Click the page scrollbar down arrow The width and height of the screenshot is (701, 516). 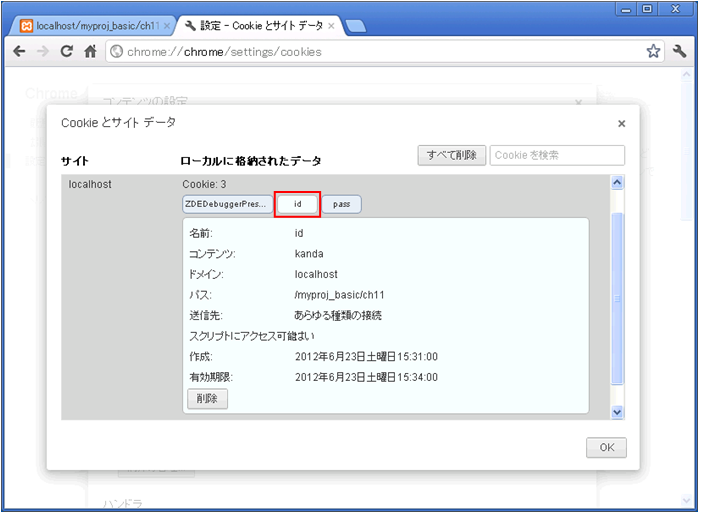pos(686,500)
